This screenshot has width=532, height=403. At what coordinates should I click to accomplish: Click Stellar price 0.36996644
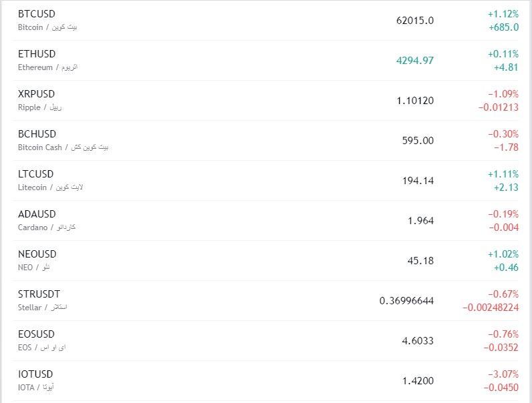(406, 301)
